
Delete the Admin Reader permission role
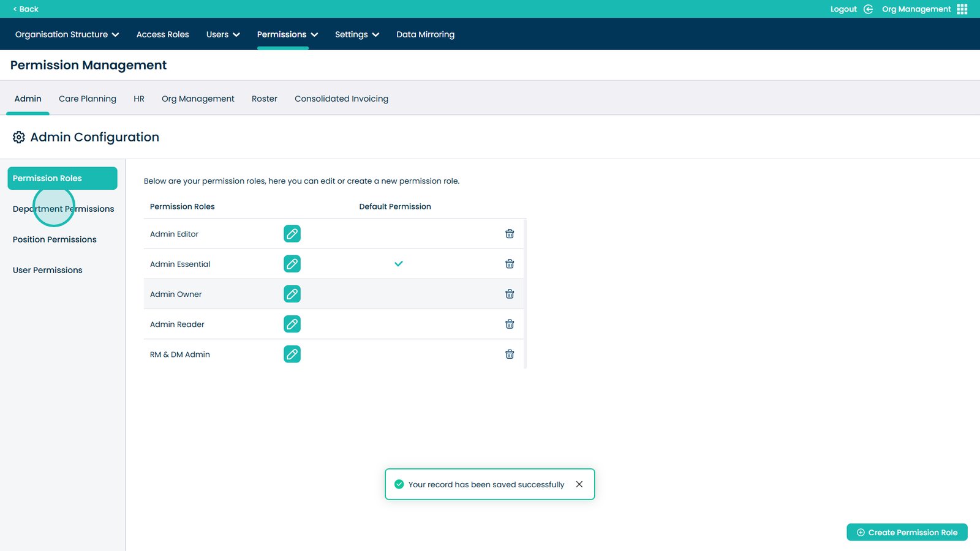tap(509, 324)
